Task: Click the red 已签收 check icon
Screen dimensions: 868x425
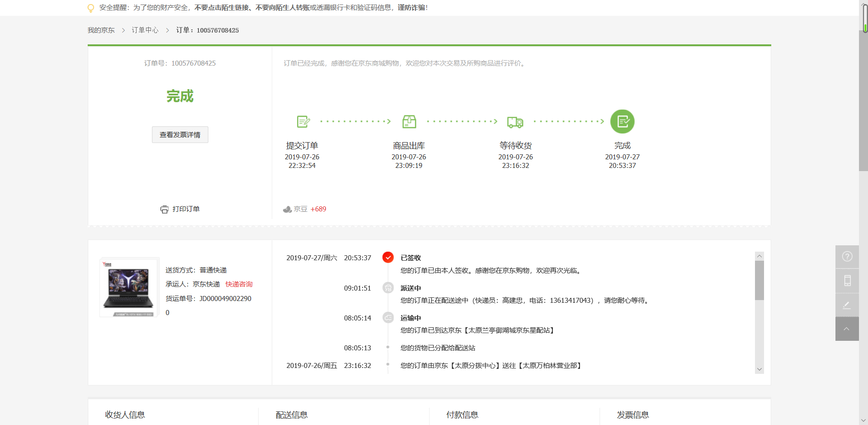Action: (x=388, y=257)
